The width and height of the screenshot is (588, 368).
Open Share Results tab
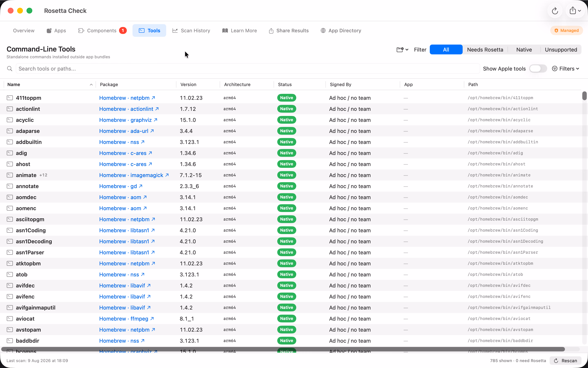pyautogui.click(x=289, y=30)
